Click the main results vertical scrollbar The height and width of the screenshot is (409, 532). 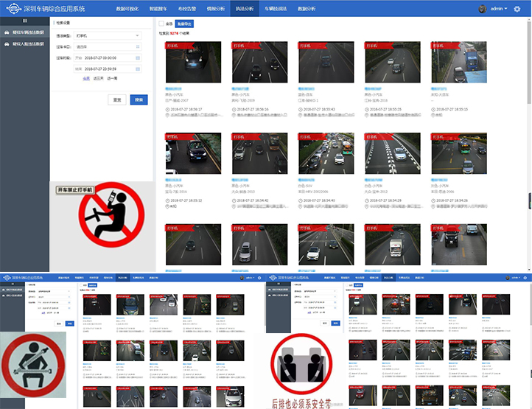click(529, 61)
